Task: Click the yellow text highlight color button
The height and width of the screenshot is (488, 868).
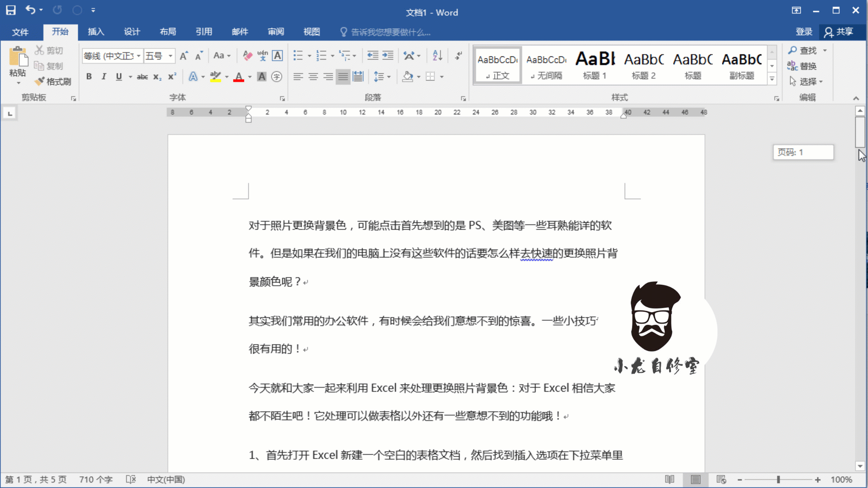Action: (216, 77)
